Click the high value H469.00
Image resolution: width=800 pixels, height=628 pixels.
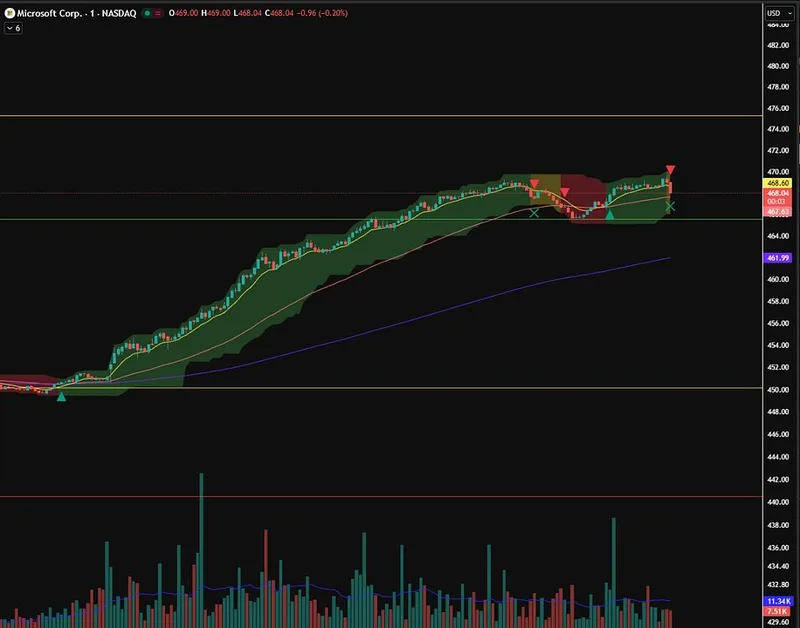pos(216,13)
